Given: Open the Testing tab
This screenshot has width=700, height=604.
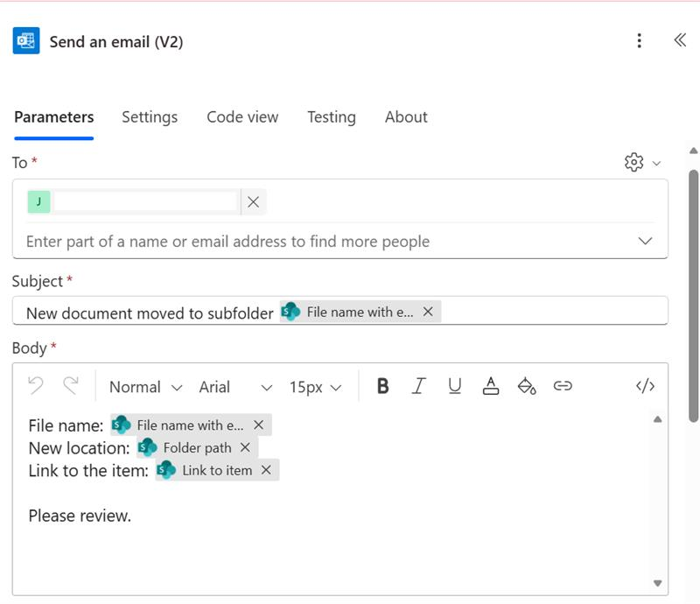Looking at the screenshot, I should [332, 117].
